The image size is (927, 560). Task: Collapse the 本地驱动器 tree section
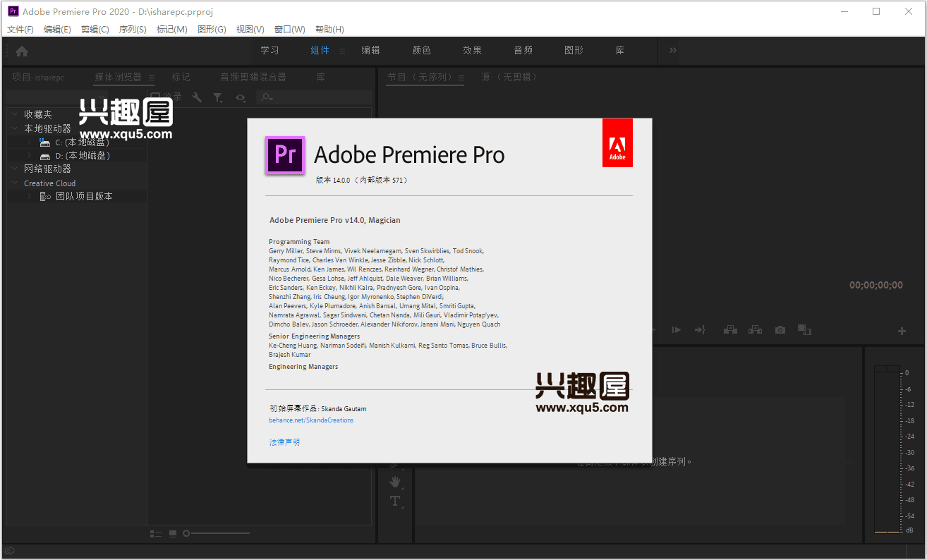pos(15,129)
